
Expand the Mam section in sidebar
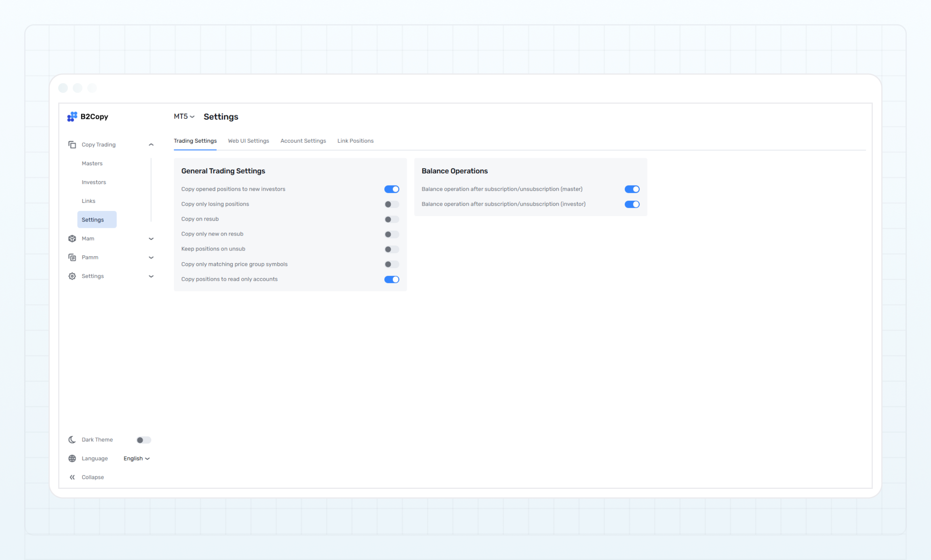tap(151, 238)
